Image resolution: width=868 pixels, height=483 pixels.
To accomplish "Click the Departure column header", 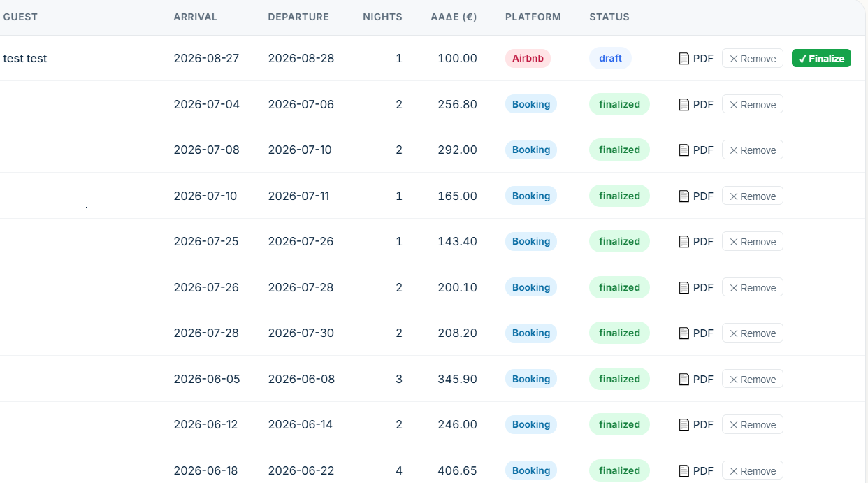I will click(x=298, y=17).
